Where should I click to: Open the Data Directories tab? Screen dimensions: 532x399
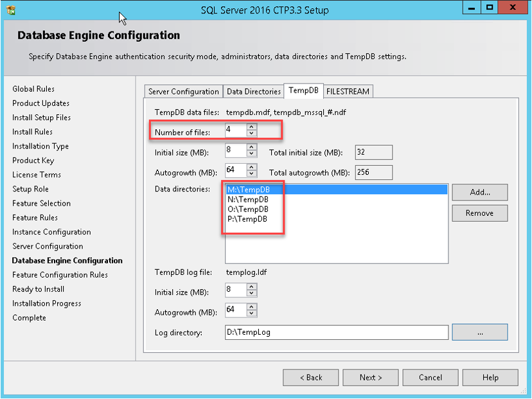[253, 91]
